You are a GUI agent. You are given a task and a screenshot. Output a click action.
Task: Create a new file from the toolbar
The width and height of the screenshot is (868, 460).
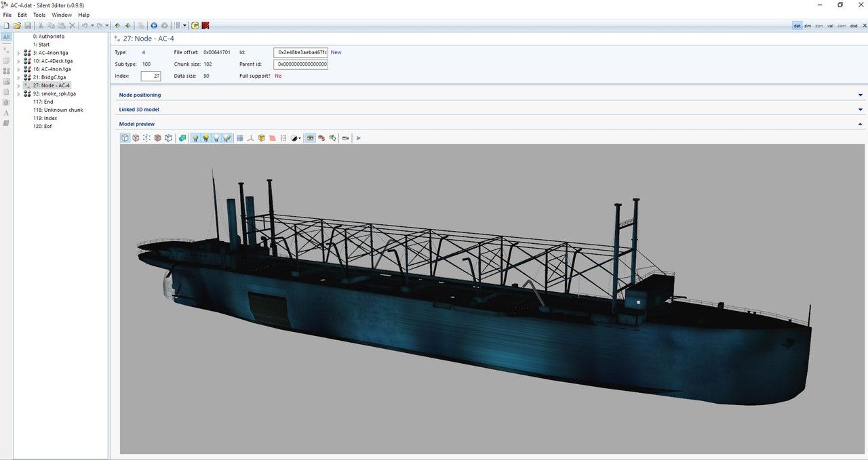coord(7,26)
